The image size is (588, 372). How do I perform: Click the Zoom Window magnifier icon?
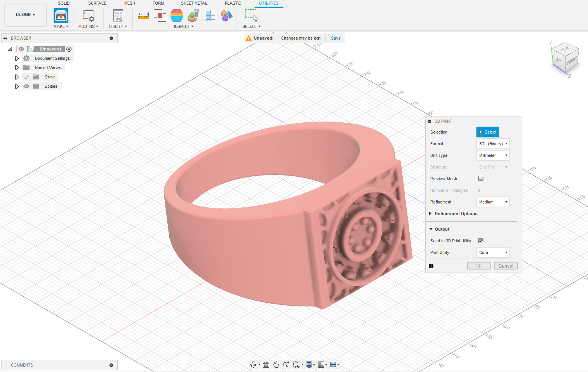tap(296, 365)
